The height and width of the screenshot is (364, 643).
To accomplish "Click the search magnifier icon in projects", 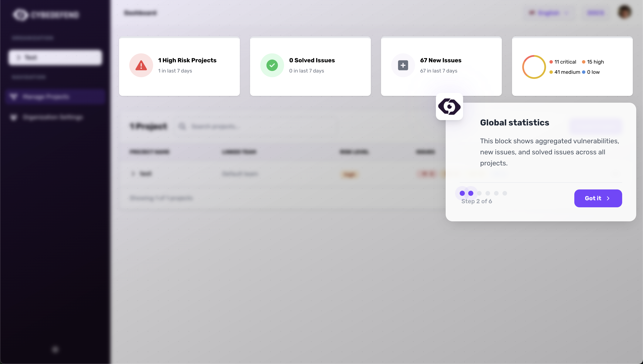I will (x=182, y=126).
